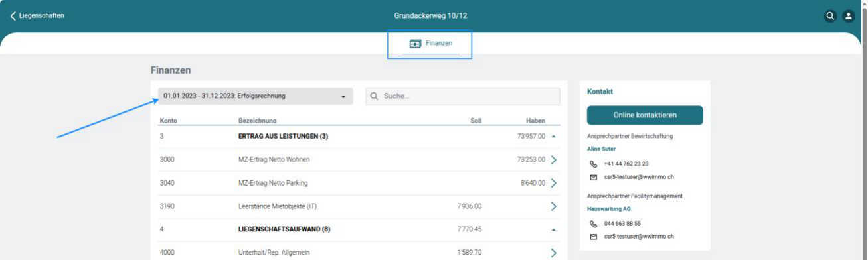Open the Erfolgsrechnung period dropdown
The width and height of the screenshot is (868, 260).
(256, 96)
